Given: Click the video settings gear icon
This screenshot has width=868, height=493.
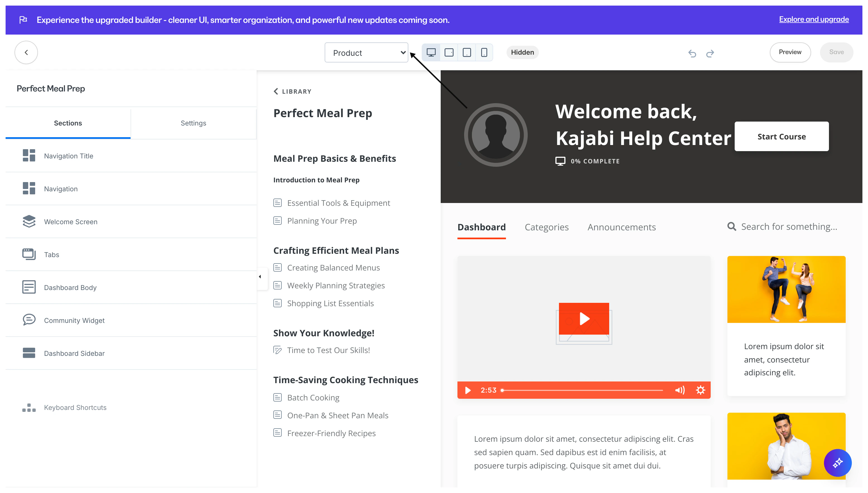Looking at the screenshot, I should [x=700, y=390].
